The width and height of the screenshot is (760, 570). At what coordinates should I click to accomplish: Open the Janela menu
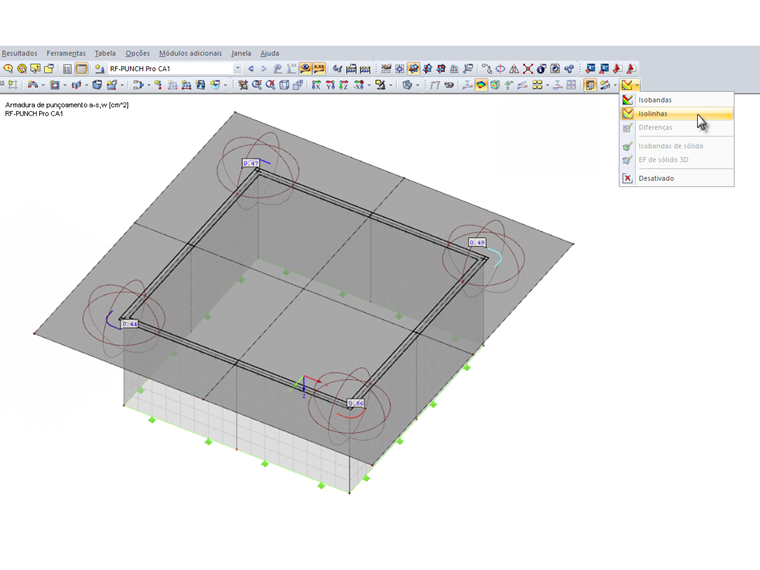pos(241,53)
